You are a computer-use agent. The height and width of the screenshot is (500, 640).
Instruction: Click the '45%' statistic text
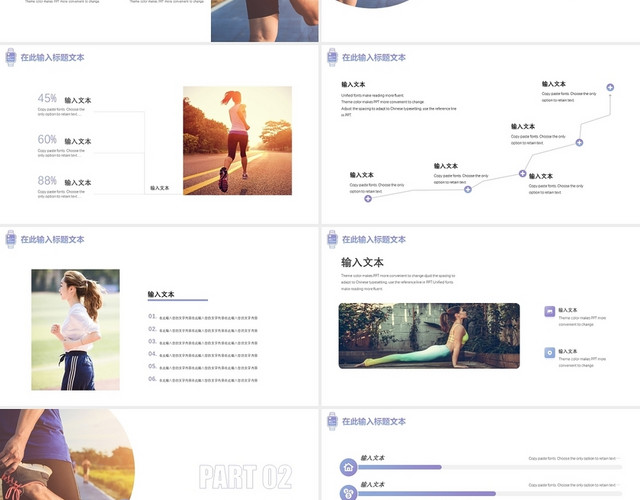(47, 98)
